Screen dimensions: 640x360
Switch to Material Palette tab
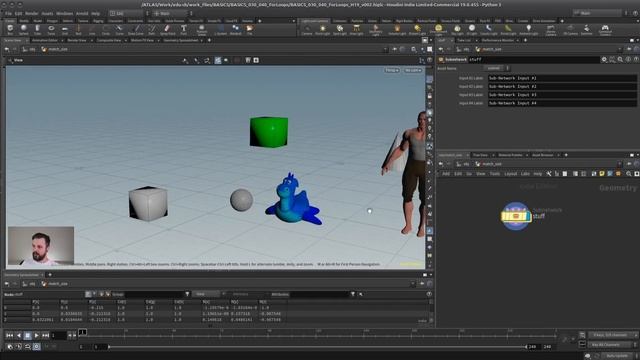(510, 155)
